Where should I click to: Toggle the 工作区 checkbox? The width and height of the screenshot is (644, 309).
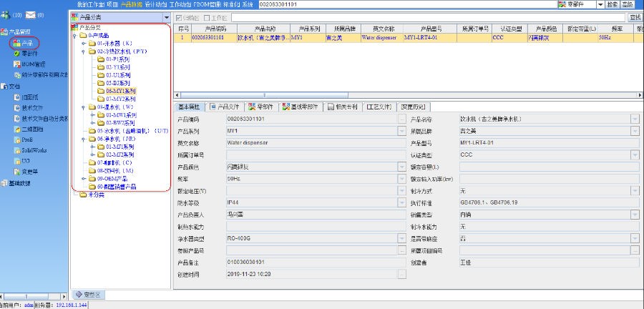208,17
